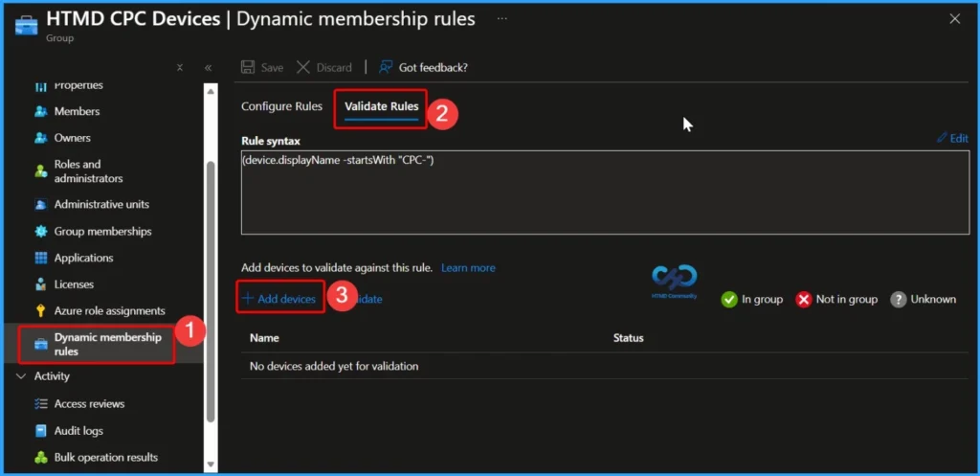This screenshot has height=476, width=980.
Task: Open Bulk operation results
Action: pos(105,457)
